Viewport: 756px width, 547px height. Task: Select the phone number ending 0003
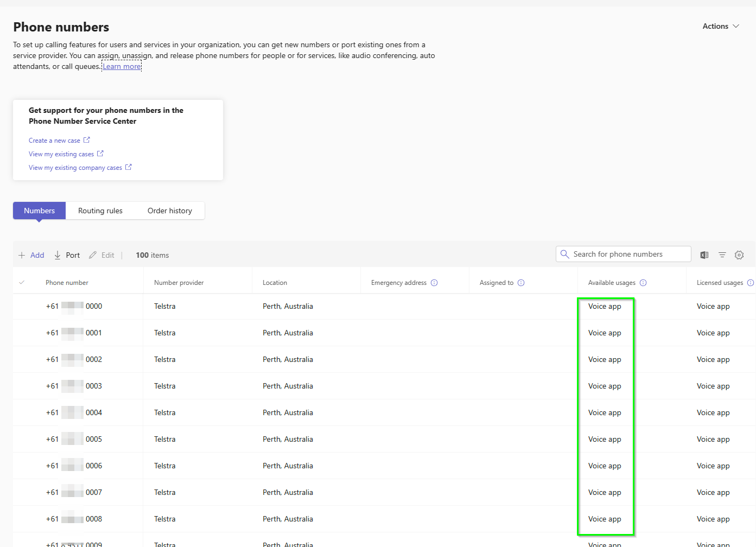[74, 386]
